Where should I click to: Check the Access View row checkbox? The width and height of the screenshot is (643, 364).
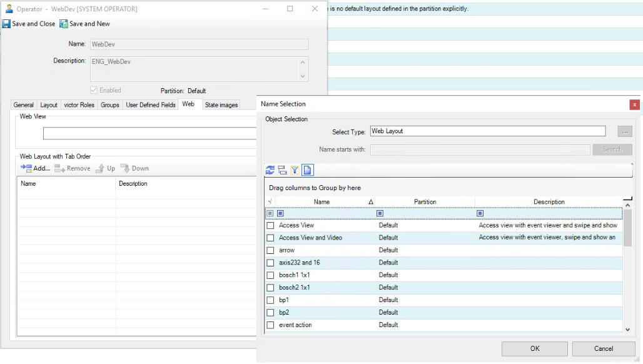click(x=271, y=225)
